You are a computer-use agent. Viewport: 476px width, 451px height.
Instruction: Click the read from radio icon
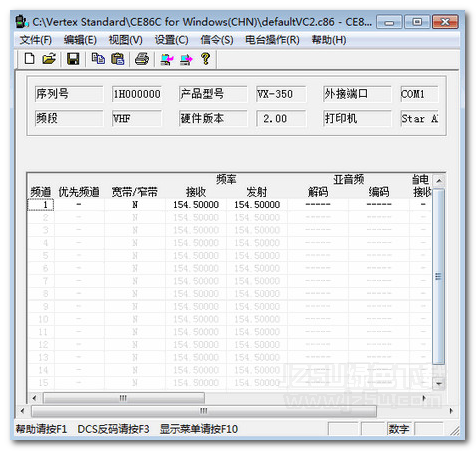pos(167,59)
